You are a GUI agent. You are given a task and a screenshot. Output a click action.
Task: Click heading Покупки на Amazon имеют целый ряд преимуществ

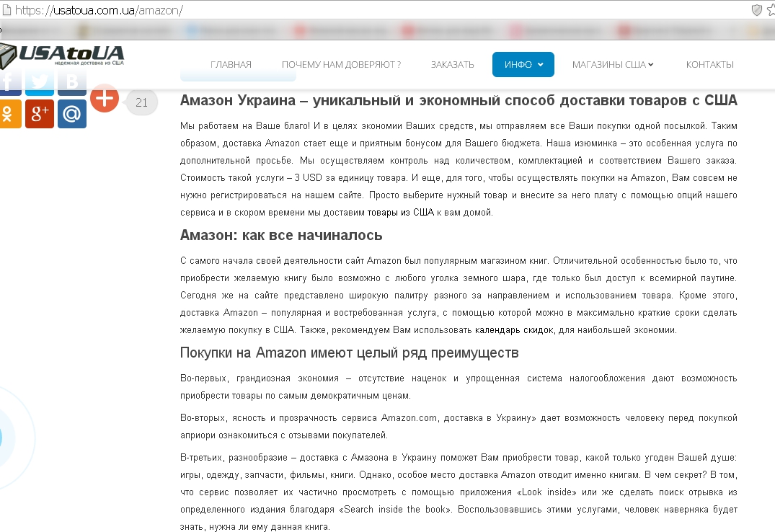(350, 353)
